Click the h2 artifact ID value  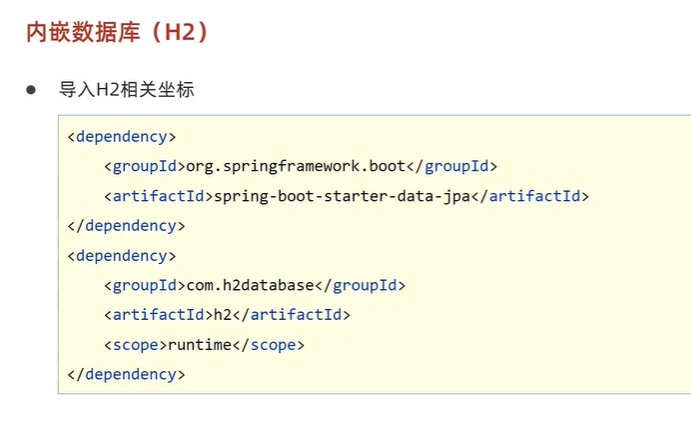pyautogui.click(x=223, y=315)
